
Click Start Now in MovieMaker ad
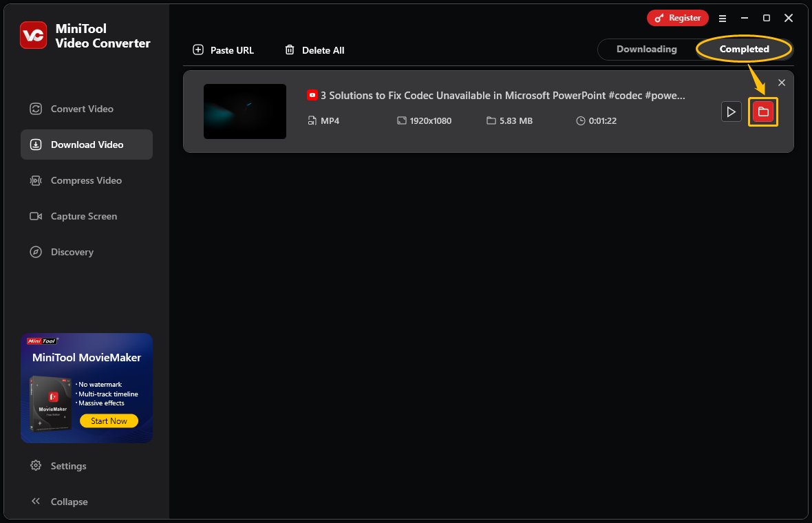(109, 421)
